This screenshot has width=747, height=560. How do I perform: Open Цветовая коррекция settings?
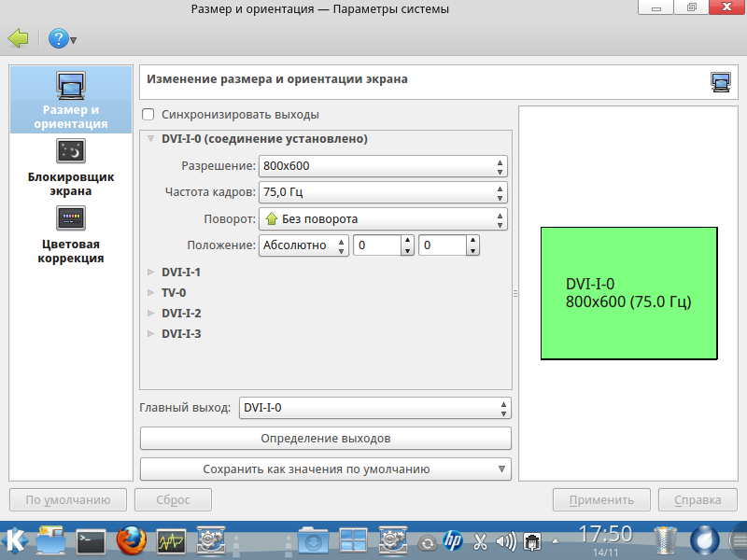pos(71,235)
